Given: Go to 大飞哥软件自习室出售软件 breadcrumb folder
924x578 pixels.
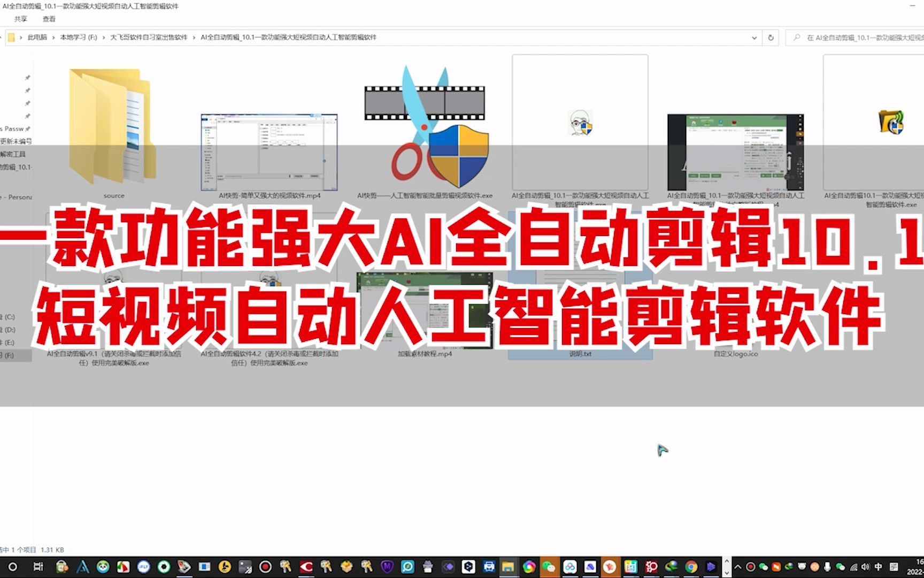Looking at the screenshot, I should point(149,37).
